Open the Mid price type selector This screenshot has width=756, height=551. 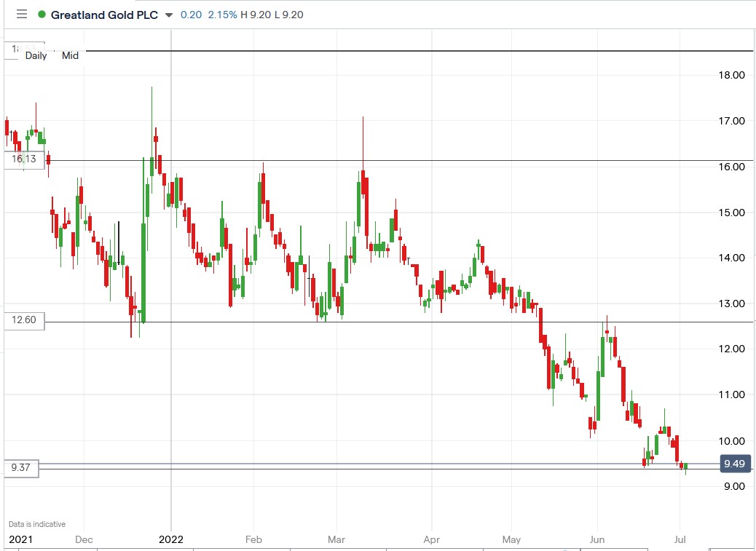tap(70, 55)
